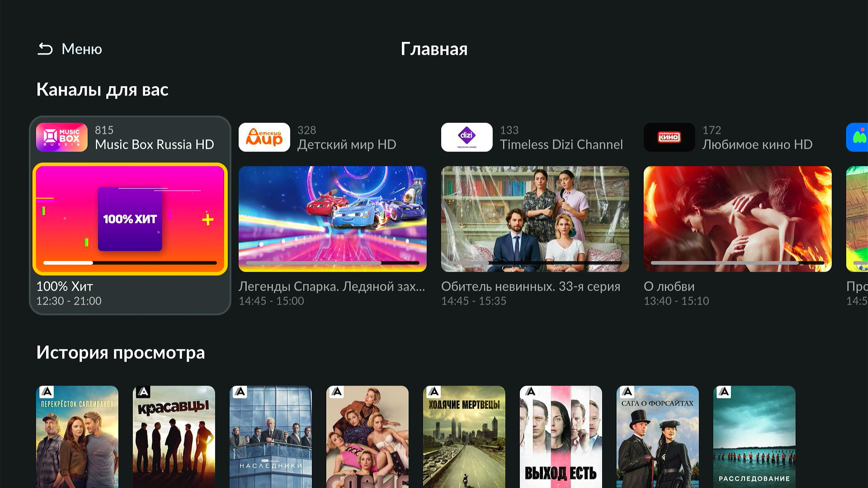This screenshot has height=488, width=868.
Task: Select the Сага о Форсайтах poster
Action: 658,437
